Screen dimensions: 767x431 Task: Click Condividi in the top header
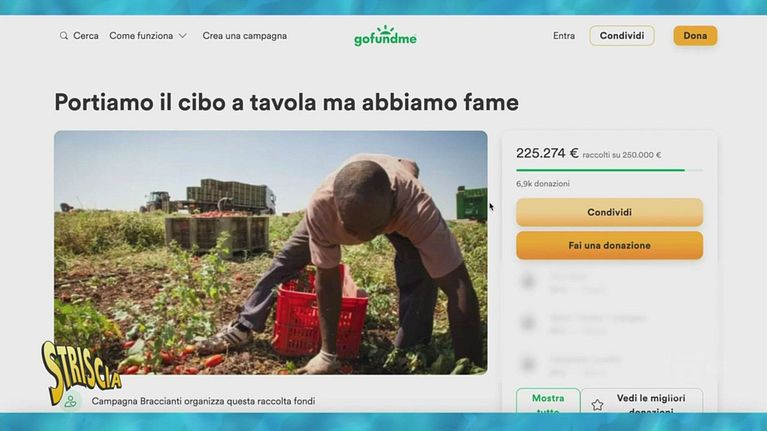coord(622,36)
